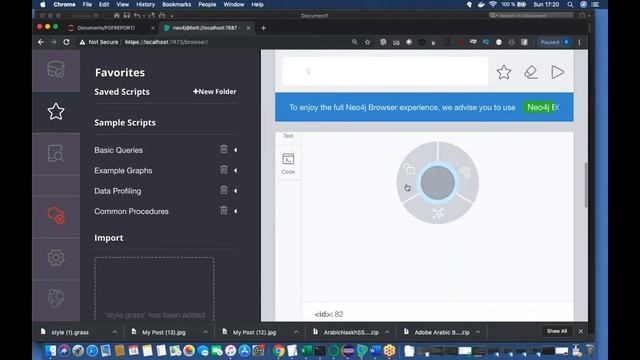Reload the Neo4j browser page
Screen dimensions: 640x360
pos(66,42)
